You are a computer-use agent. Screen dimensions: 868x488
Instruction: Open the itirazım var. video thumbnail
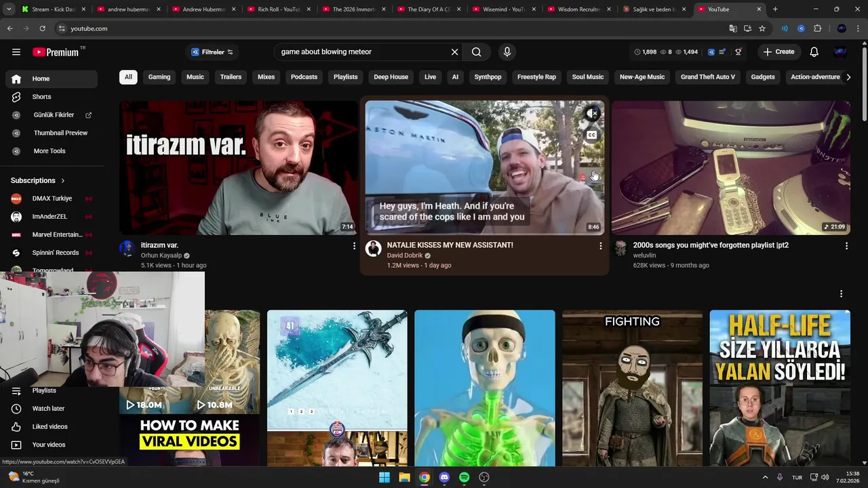click(239, 167)
